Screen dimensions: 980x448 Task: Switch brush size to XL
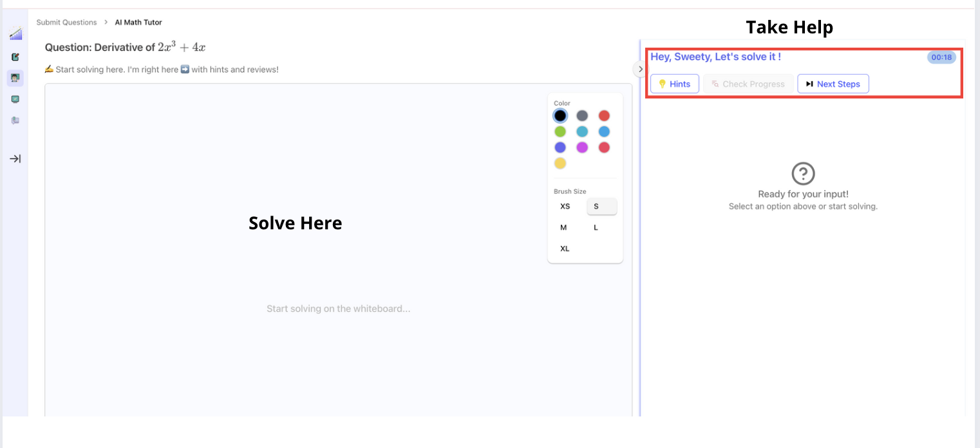pos(565,248)
